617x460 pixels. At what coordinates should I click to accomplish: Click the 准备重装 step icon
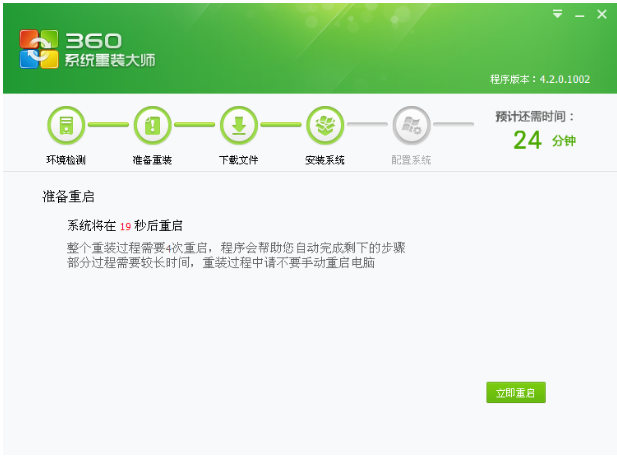tap(152, 125)
